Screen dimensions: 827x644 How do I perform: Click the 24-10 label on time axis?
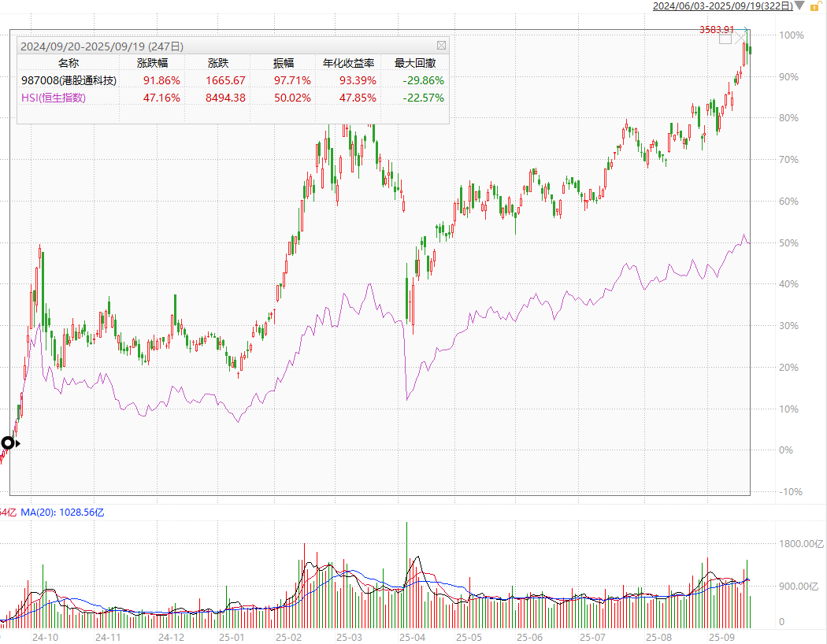pos(45,636)
